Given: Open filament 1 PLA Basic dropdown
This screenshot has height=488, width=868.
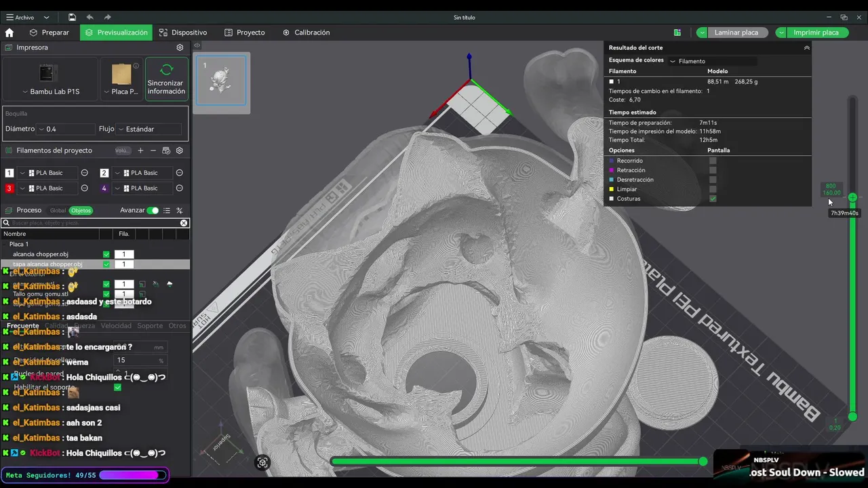Looking at the screenshot, I should (x=47, y=173).
